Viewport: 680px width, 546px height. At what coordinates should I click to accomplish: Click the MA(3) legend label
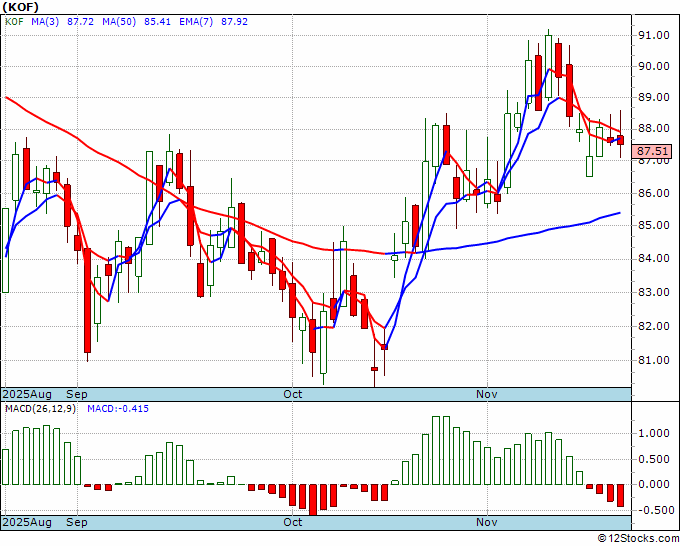45,22
